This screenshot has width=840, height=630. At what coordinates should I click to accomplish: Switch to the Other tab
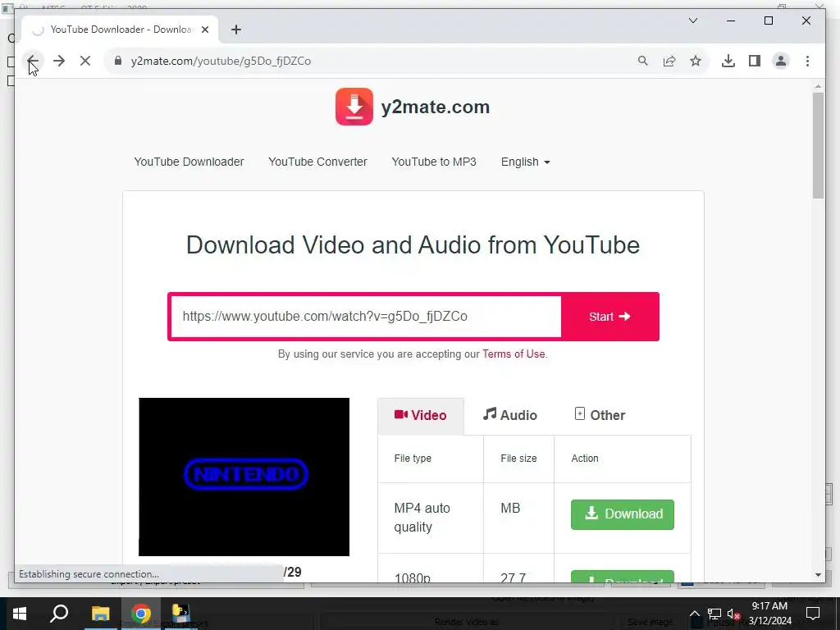pos(600,415)
